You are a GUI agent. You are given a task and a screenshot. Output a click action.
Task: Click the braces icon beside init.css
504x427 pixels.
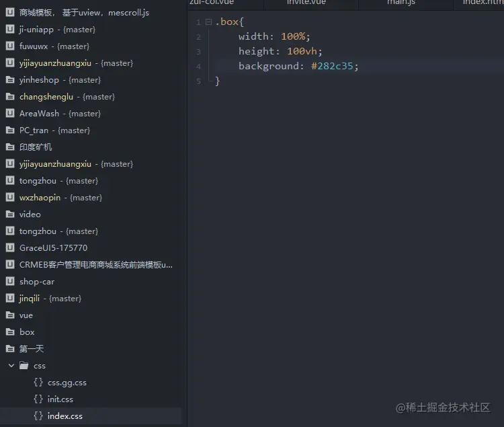(x=38, y=399)
